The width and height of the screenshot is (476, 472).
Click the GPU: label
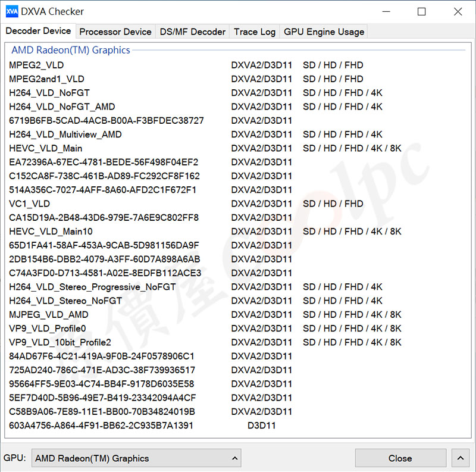point(15,458)
